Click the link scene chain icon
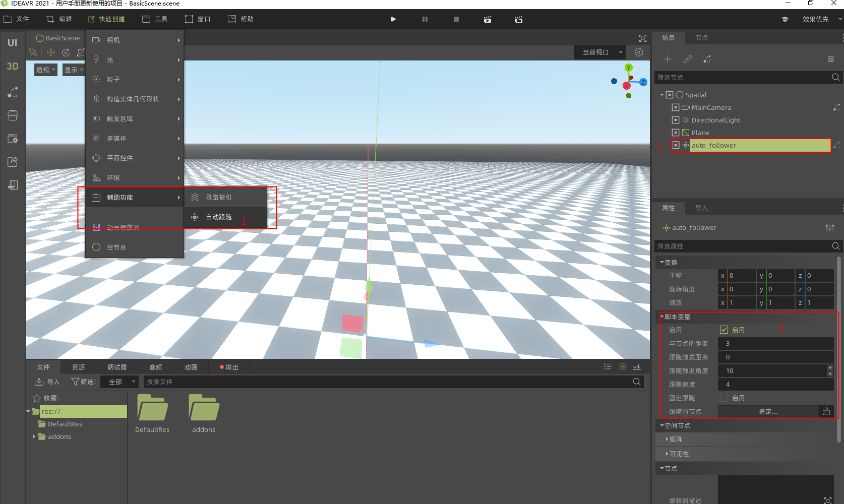The image size is (844, 504). (x=688, y=59)
